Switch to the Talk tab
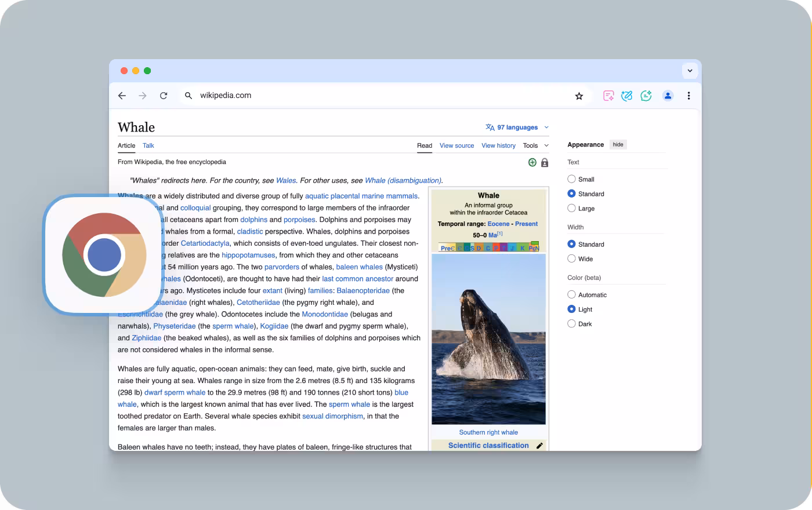Viewport: 812px width, 510px height. 148,145
